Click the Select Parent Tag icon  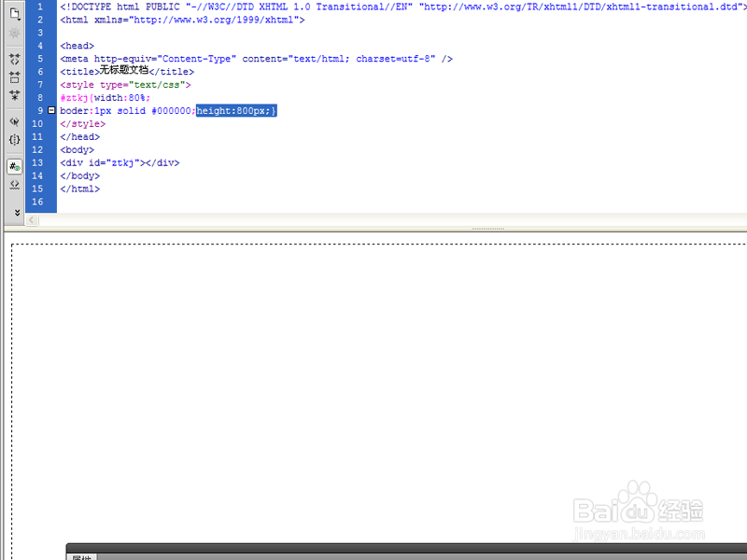coord(15,121)
